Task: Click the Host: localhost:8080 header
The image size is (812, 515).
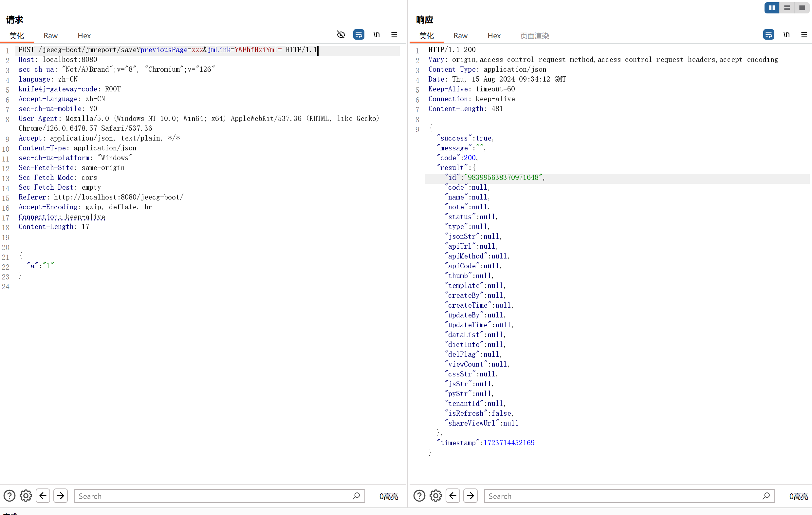Action: point(58,60)
